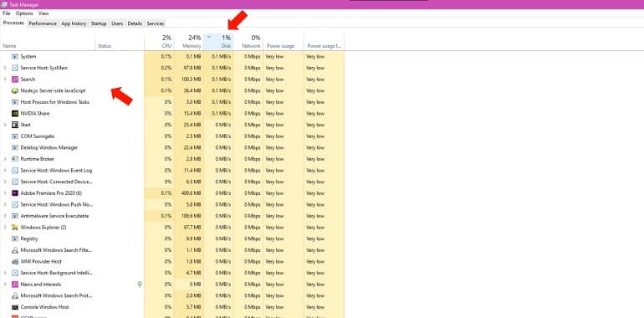Sort processes by Network column

(248, 43)
